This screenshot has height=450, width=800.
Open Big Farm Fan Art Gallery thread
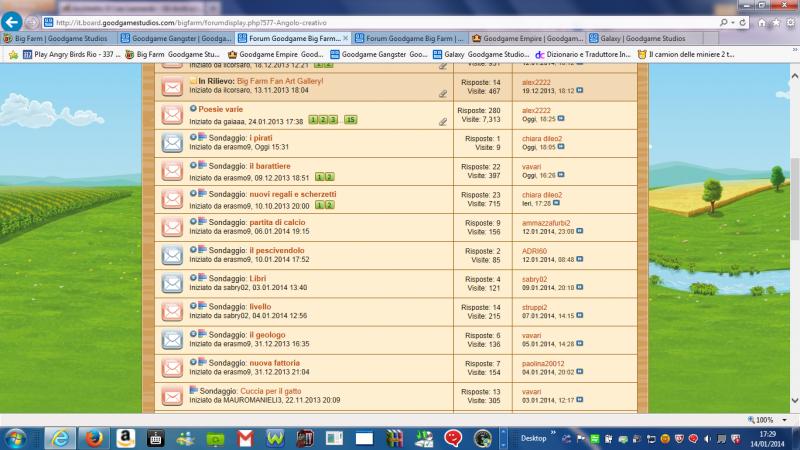pos(280,81)
